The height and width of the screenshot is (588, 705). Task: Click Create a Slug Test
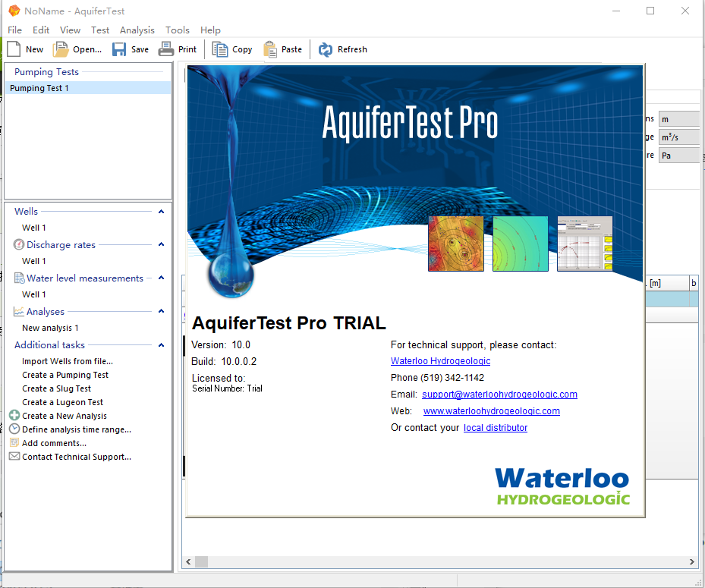[x=56, y=388]
